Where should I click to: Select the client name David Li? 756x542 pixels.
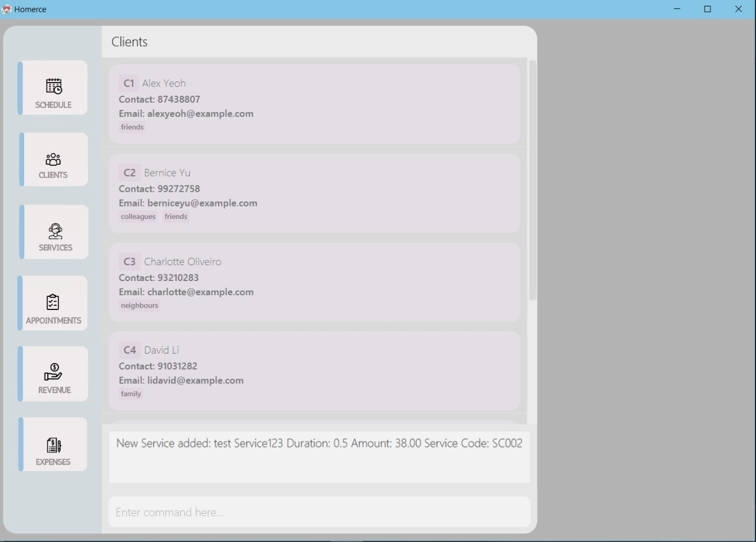161,350
